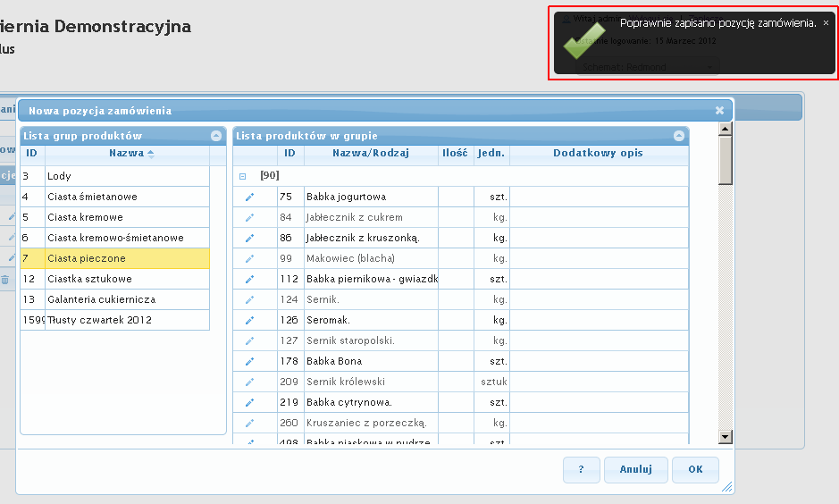Click the pencil icon next to Babka cytrynowa

coord(250,402)
